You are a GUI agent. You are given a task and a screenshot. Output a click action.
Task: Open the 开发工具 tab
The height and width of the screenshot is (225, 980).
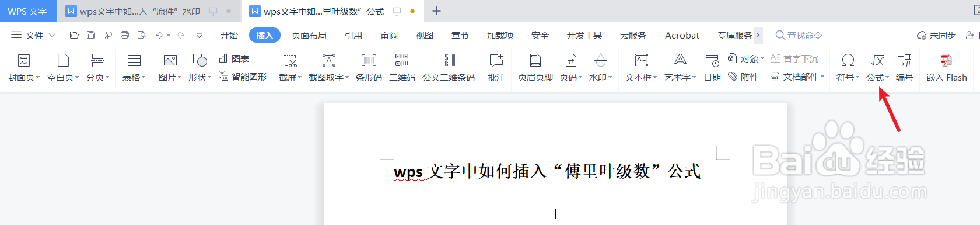click(x=584, y=35)
